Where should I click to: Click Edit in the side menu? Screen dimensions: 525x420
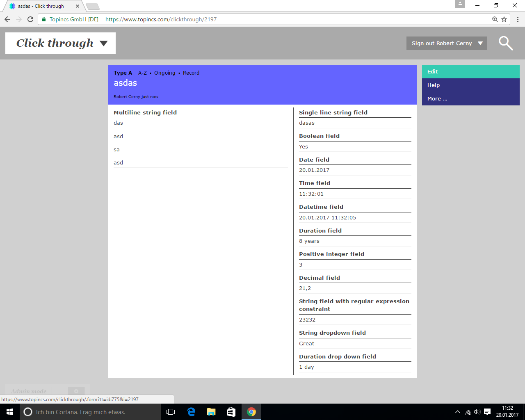pos(433,72)
